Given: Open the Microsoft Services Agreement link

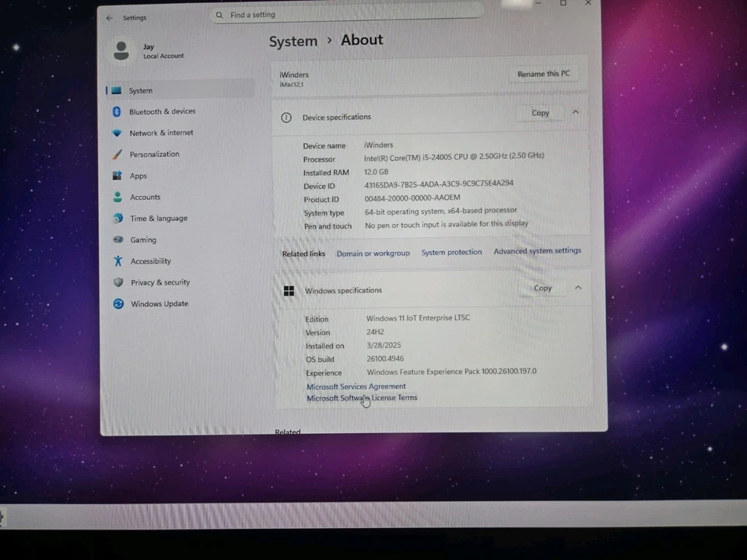Looking at the screenshot, I should point(356,387).
